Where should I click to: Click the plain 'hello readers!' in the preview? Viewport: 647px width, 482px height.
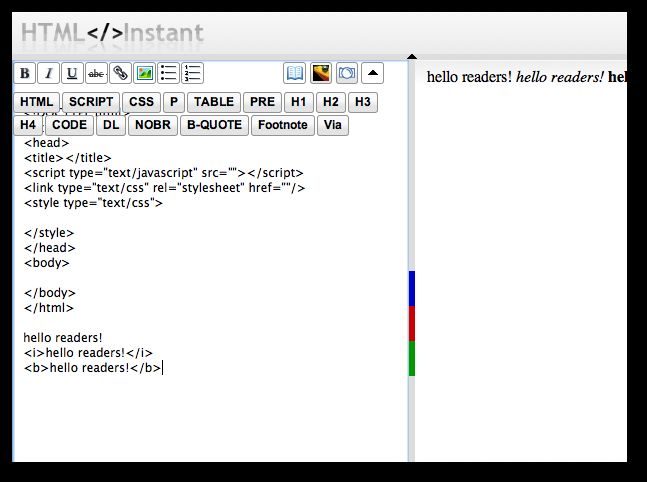[x=469, y=77]
